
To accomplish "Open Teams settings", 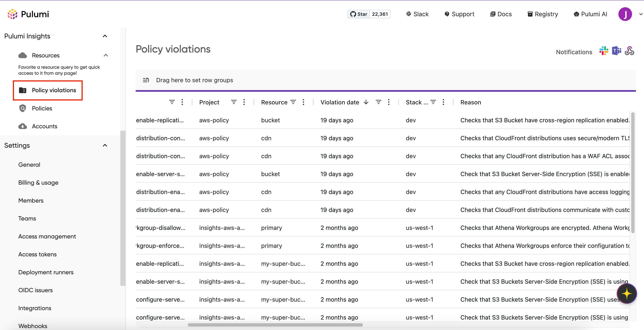I will (x=27, y=219).
